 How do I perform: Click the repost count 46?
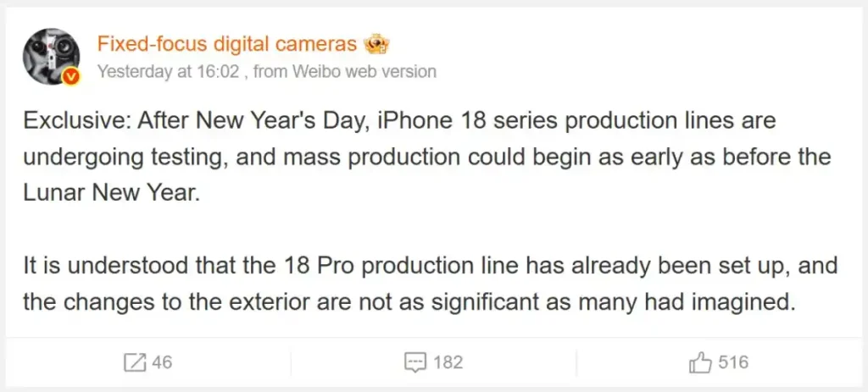(162, 363)
